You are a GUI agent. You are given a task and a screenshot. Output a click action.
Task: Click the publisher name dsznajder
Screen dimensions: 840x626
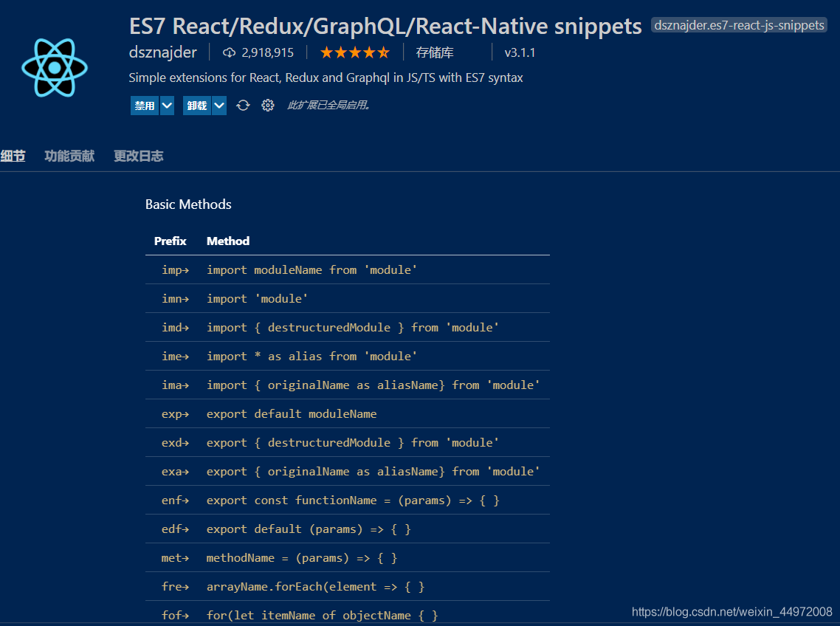[x=163, y=52]
